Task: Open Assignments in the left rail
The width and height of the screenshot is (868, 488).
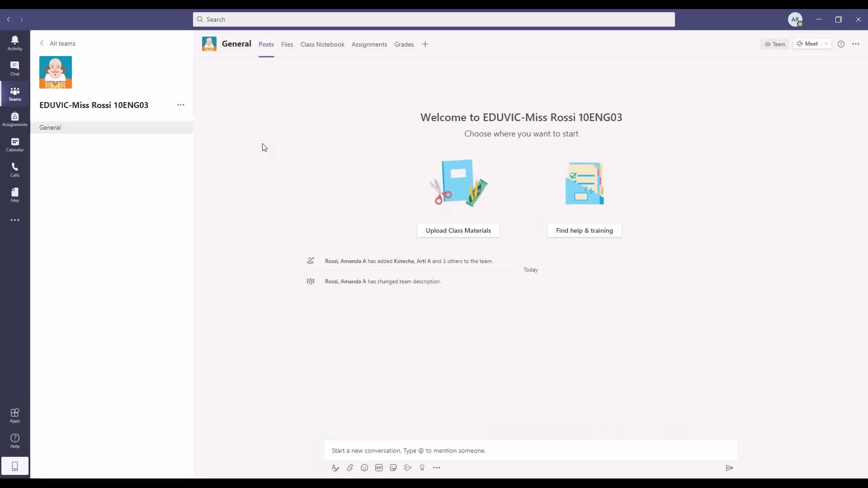Action: coord(15,119)
